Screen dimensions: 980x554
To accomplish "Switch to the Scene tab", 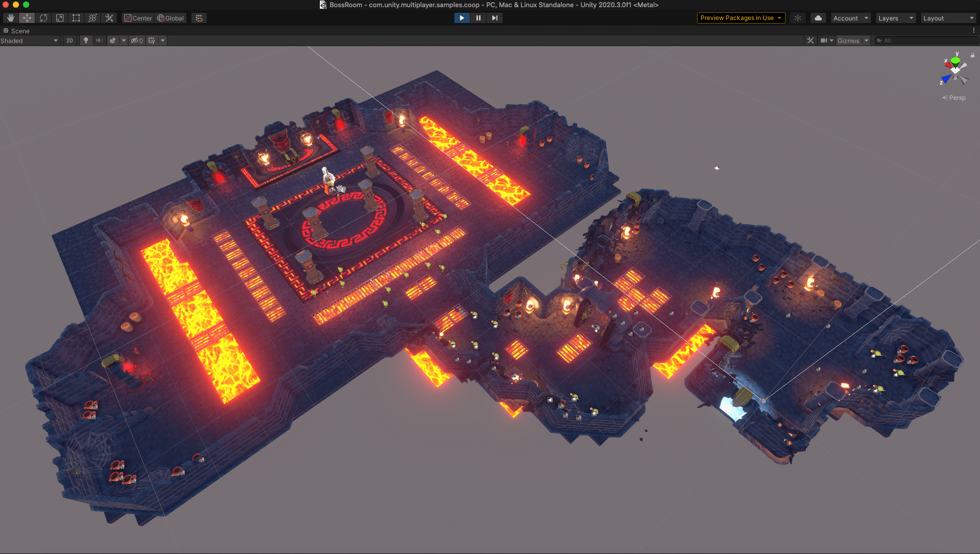I will [20, 31].
